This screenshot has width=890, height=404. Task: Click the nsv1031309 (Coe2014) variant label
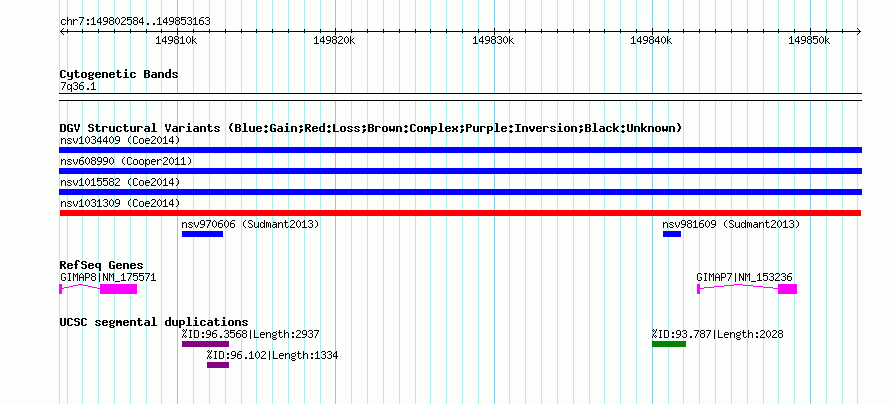click(120, 203)
